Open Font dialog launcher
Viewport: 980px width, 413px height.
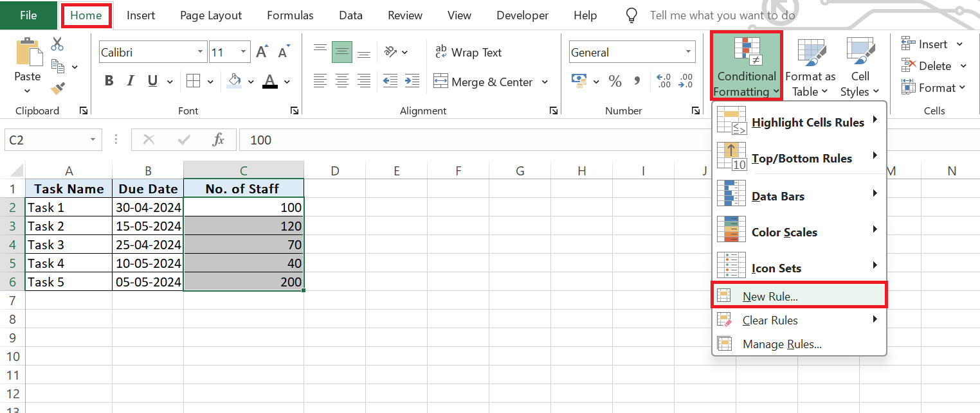294,110
